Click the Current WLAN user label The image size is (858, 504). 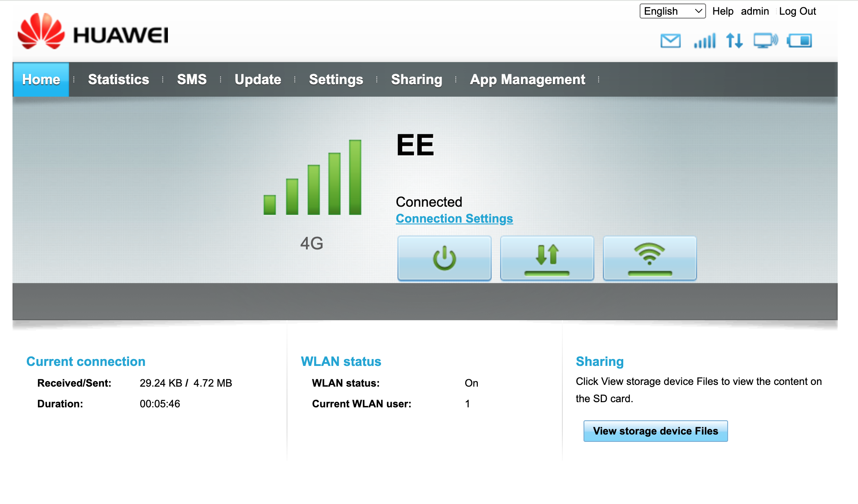(362, 404)
